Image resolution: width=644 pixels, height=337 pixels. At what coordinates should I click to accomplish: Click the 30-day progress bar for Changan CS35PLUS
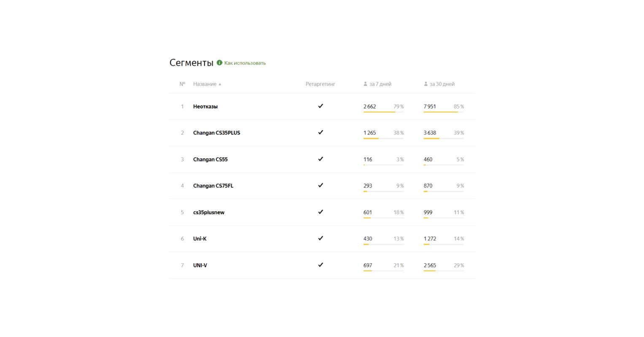point(443,138)
